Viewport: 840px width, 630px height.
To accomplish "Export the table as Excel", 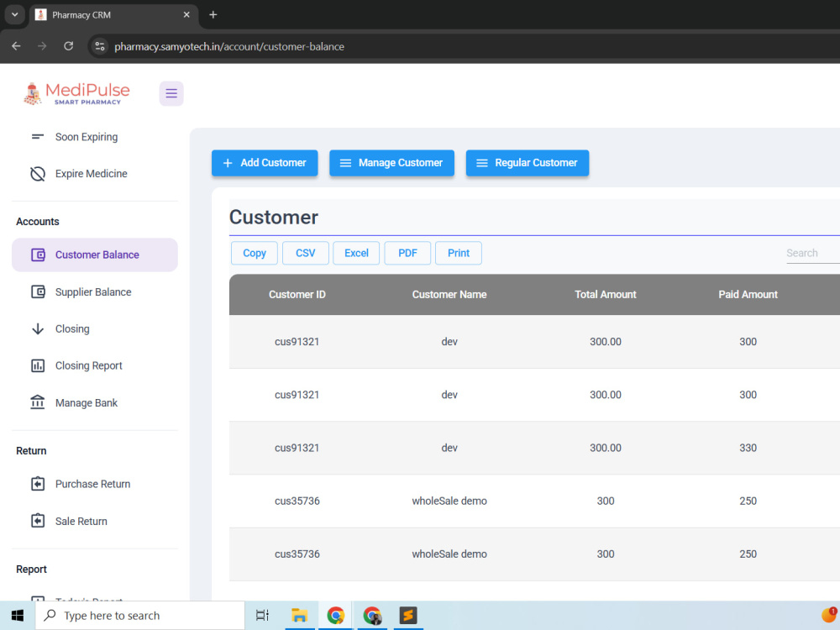I will pos(356,253).
